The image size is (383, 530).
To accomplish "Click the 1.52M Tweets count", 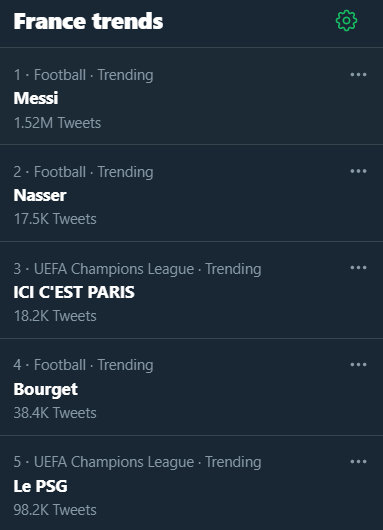I will tap(57, 123).
